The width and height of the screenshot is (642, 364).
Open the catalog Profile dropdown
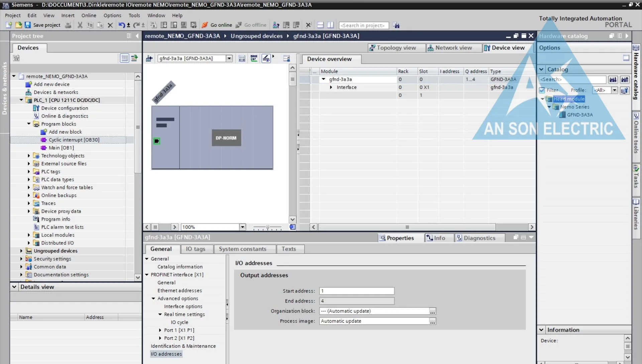pyautogui.click(x=615, y=90)
